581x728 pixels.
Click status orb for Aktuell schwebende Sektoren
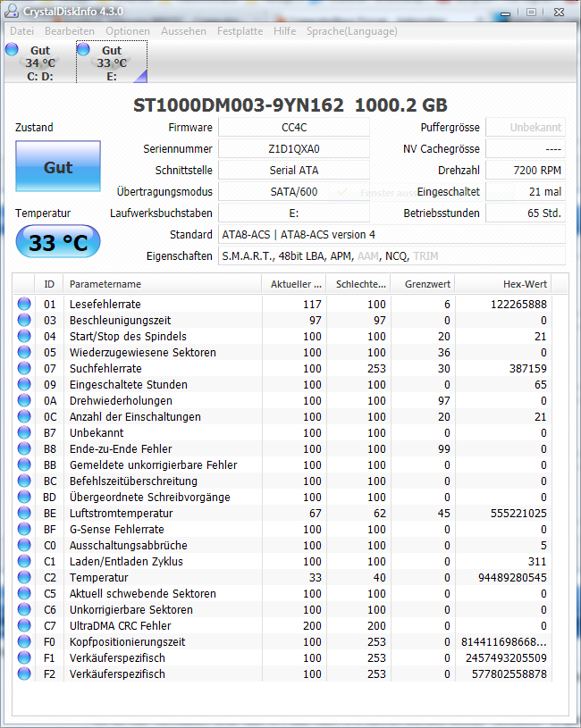pyautogui.click(x=24, y=593)
